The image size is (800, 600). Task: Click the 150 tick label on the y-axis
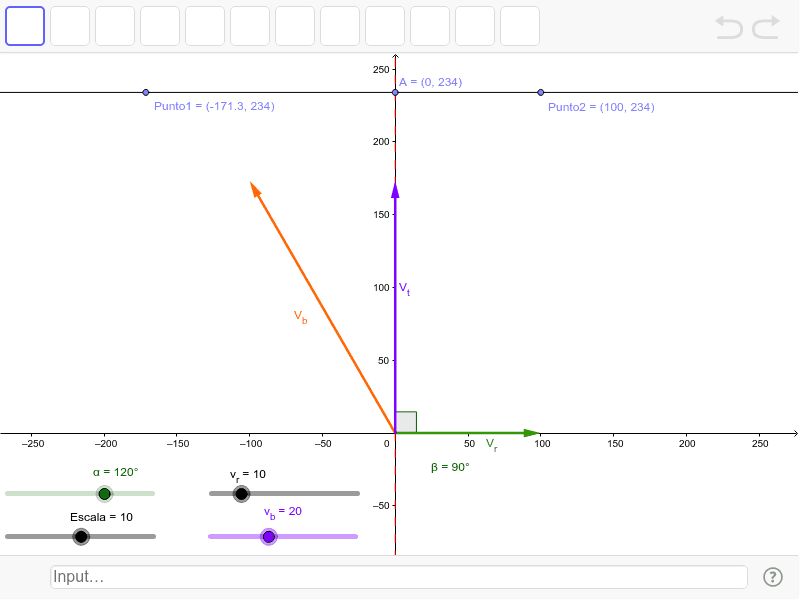pyautogui.click(x=381, y=215)
